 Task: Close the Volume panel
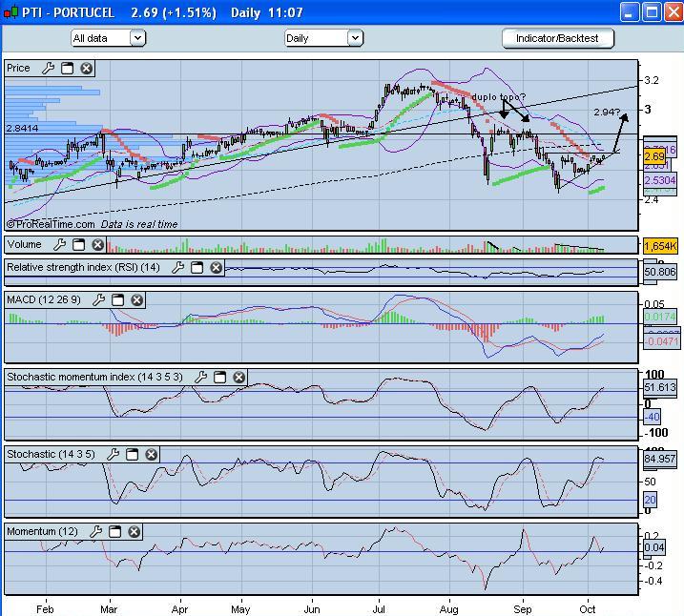pyautogui.click(x=97, y=244)
